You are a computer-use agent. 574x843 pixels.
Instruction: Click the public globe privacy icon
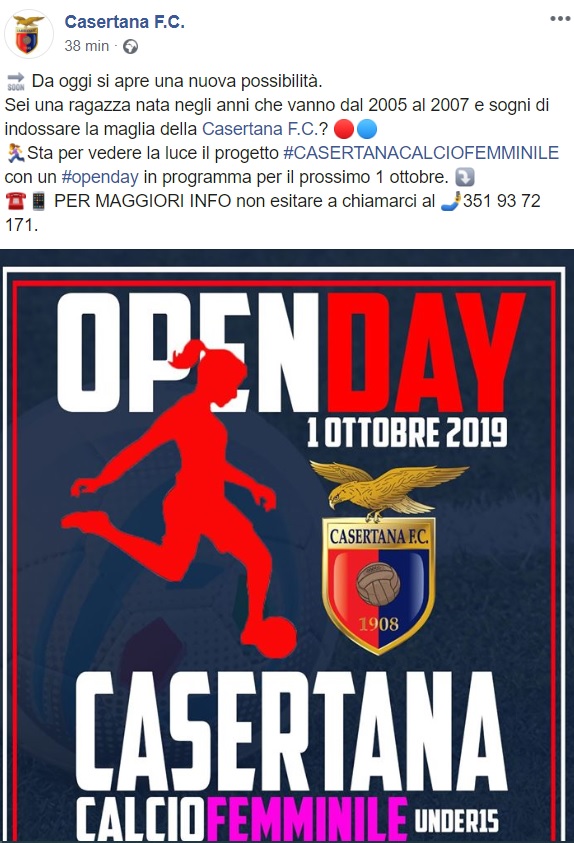click(130, 47)
